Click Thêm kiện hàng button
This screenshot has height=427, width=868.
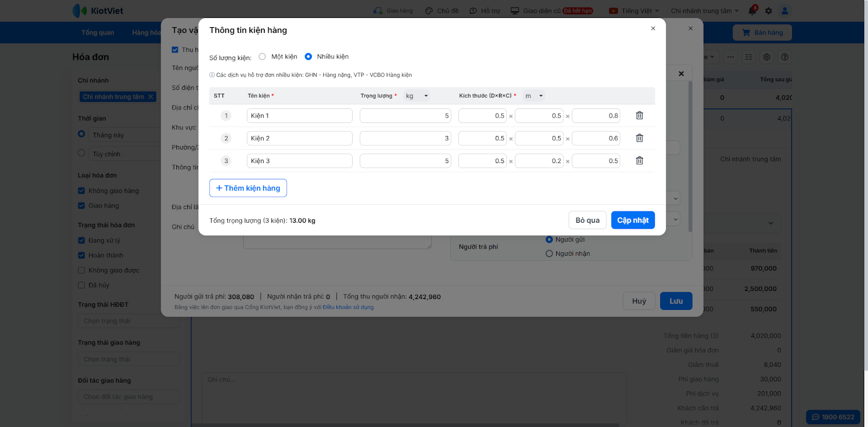(x=248, y=188)
